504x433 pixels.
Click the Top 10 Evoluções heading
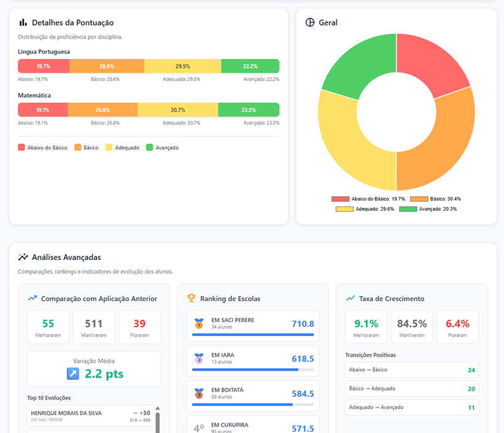(49, 397)
